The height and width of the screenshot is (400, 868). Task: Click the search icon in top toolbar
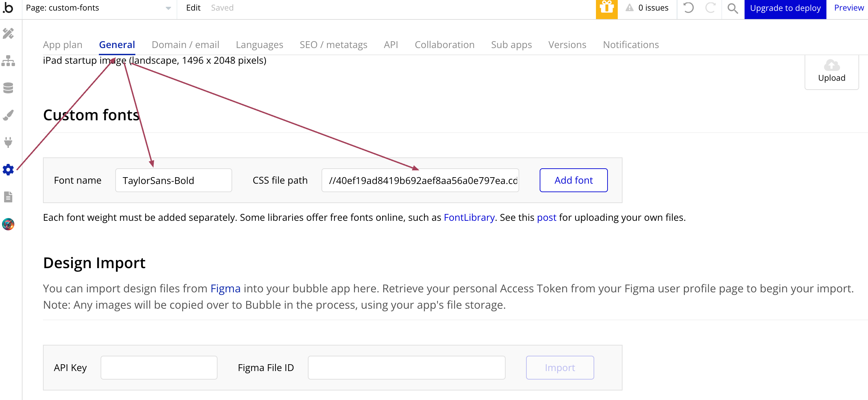[x=733, y=8]
